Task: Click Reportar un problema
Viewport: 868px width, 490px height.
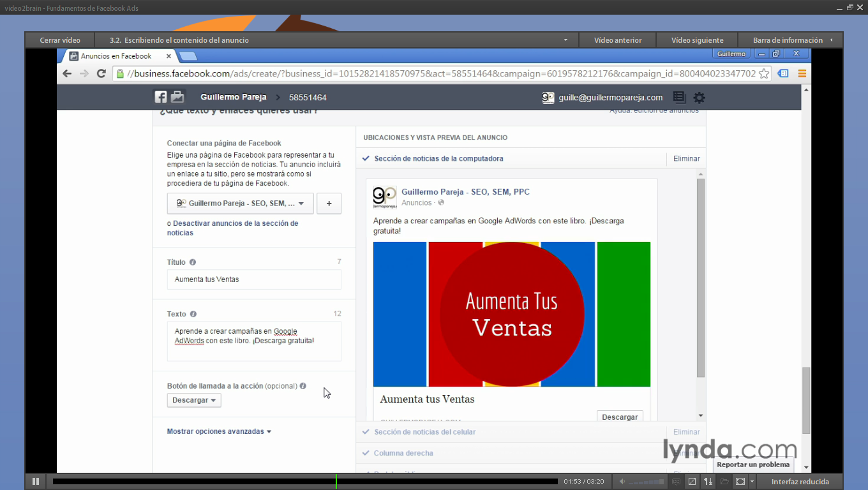Action: click(x=753, y=464)
